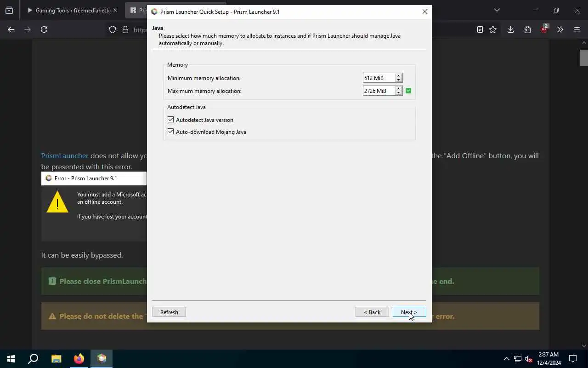
Task: Open File Explorer from the taskbar
Action: [x=56, y=359]
